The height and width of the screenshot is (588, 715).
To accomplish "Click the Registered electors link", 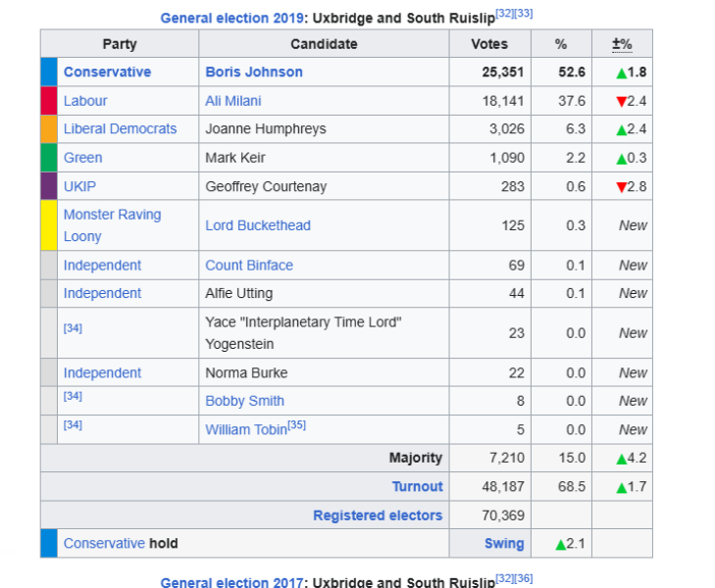I will pos(378,515).
